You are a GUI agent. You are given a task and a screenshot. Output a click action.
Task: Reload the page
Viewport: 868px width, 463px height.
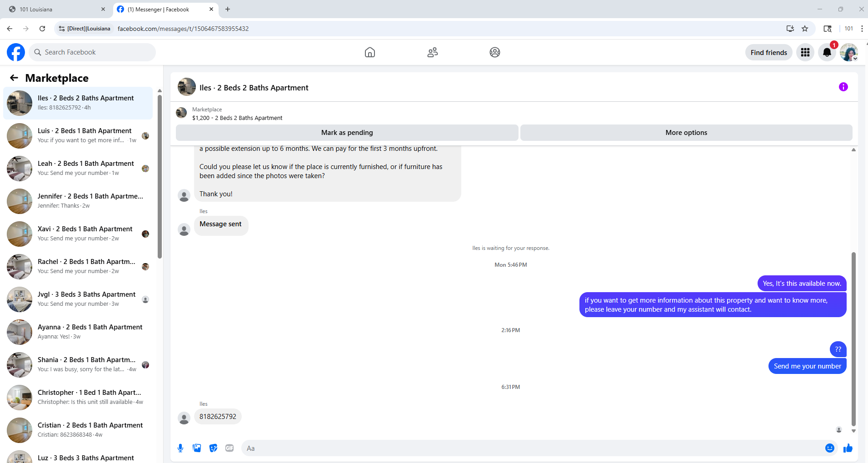click(x=42, y=29)
